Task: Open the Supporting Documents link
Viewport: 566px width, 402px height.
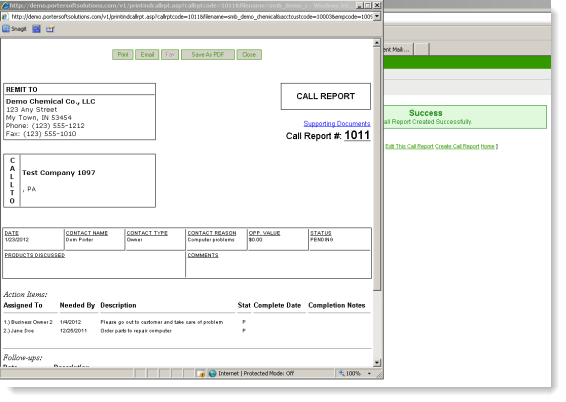Action: click(x=337, y=123)
